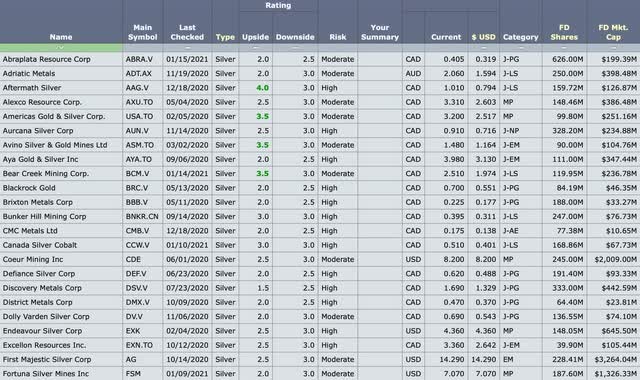Image resolution: width=640 pixels, height=380 pixels.
Task: Select the Blackrock Gold name cell
Action: [x=29, y=188]
